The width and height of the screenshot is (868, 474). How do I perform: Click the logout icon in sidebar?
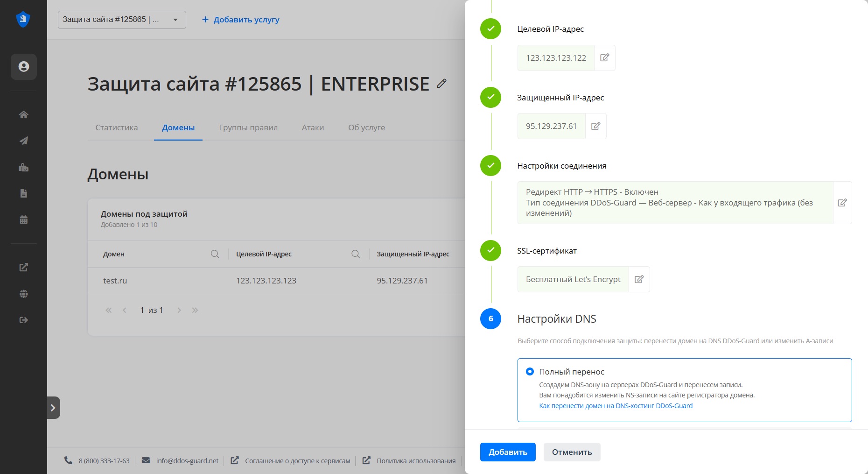click(x=24, y=320)
